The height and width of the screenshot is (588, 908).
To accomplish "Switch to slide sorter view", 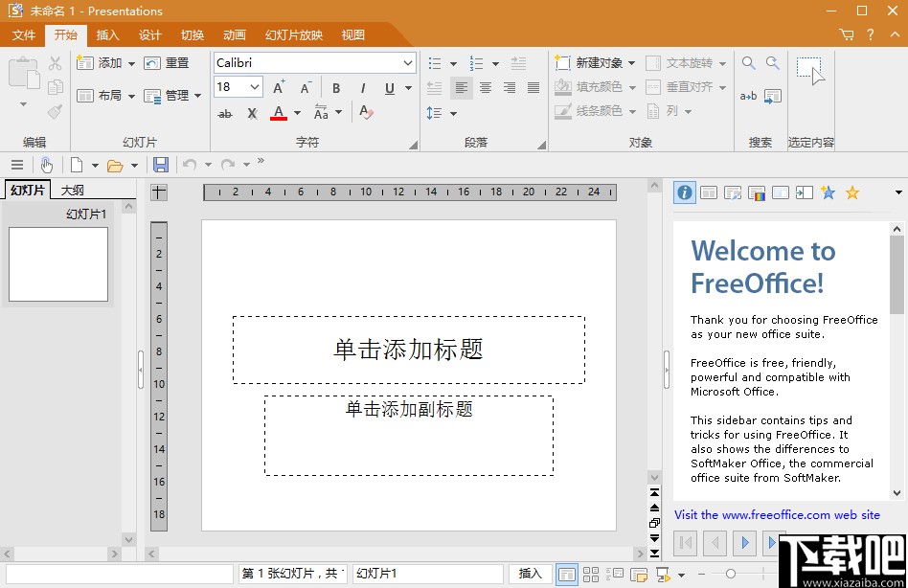I will click(x=591, y=573).
